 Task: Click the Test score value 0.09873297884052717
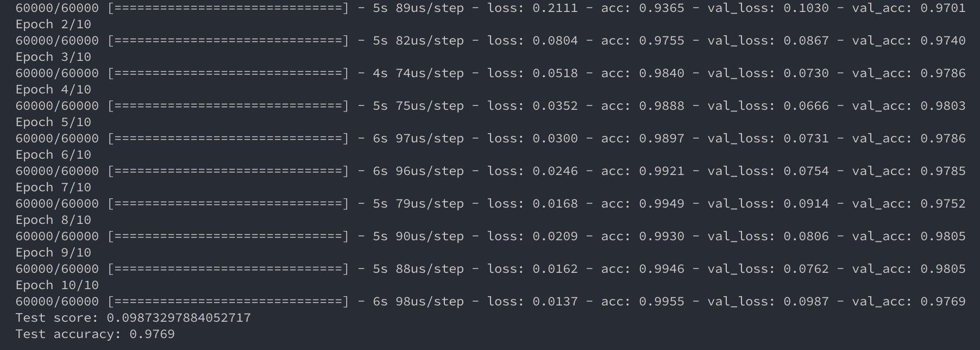click(179, 317)
